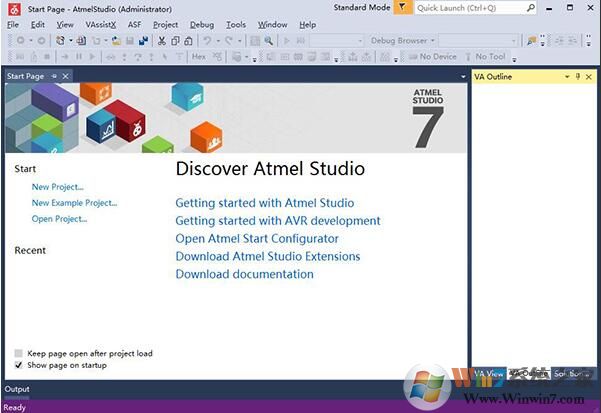Click the Copy toolbar icon
The width and height of the screenshot is (601, 413).
[x=175, y=40]
